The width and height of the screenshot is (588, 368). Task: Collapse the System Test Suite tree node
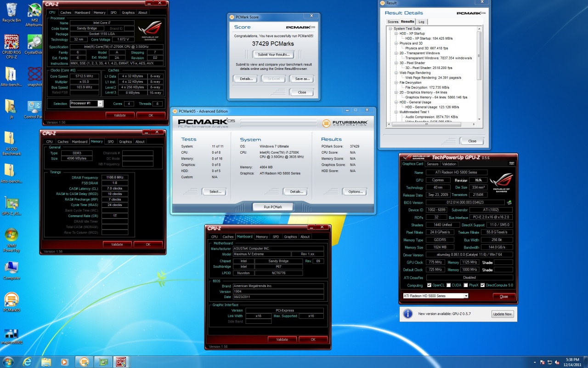(390, 29)
